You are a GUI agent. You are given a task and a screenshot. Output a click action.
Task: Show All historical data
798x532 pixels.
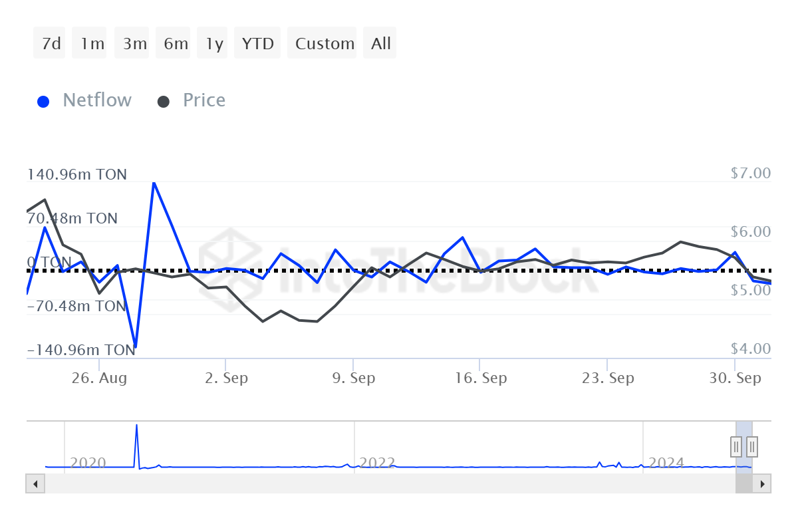(x=381, y=43)
